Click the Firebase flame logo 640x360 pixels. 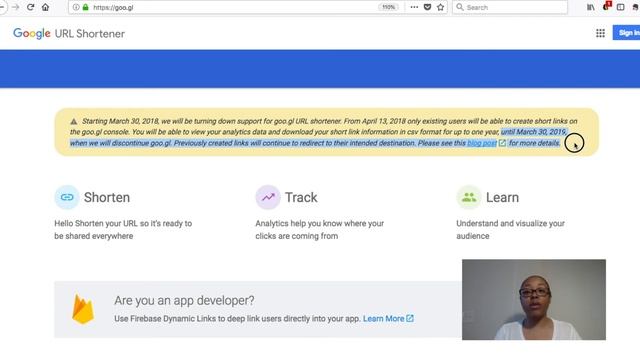pos(83,309)
